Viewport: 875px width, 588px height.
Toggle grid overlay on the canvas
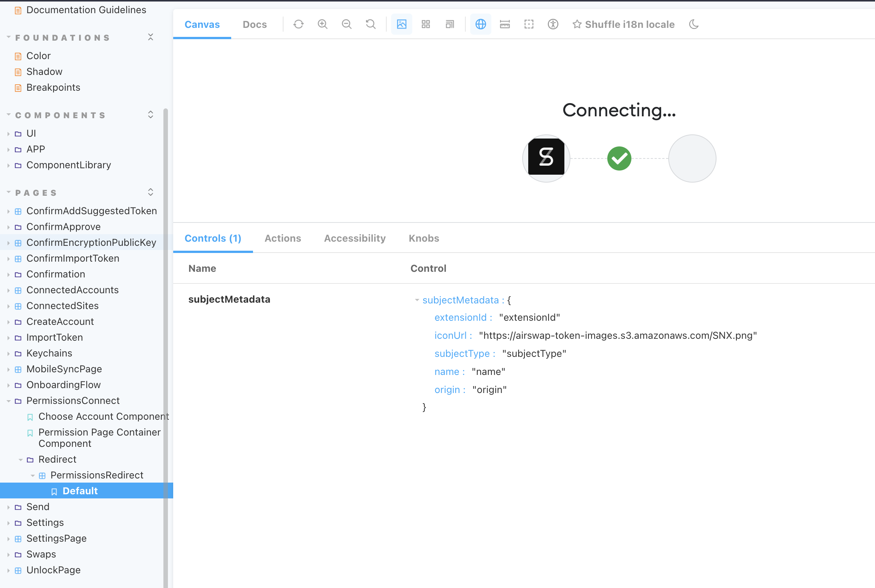[x=426, y=24]
